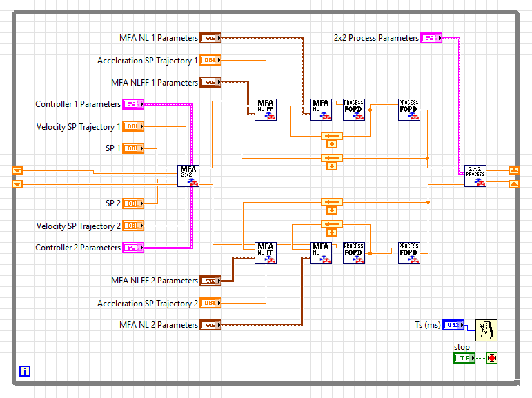Click the MFA NL 1 Parameters terminal

click(210, 38)
